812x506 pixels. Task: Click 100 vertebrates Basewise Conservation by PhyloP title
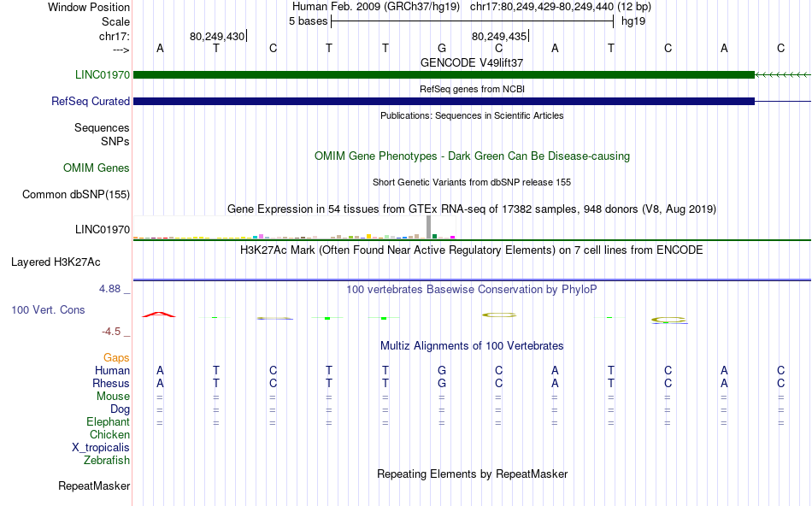(x=472, y=290)
